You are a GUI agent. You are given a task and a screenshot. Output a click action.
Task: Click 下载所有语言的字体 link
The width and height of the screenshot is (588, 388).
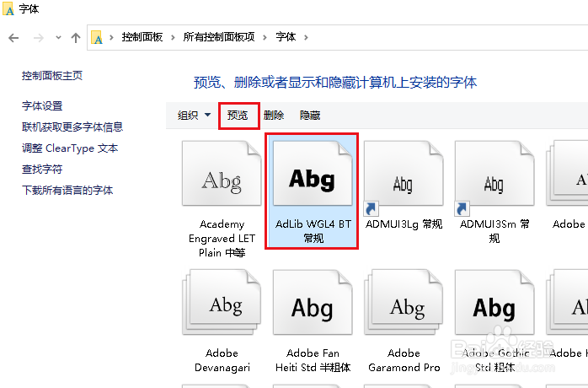(67, 191)
